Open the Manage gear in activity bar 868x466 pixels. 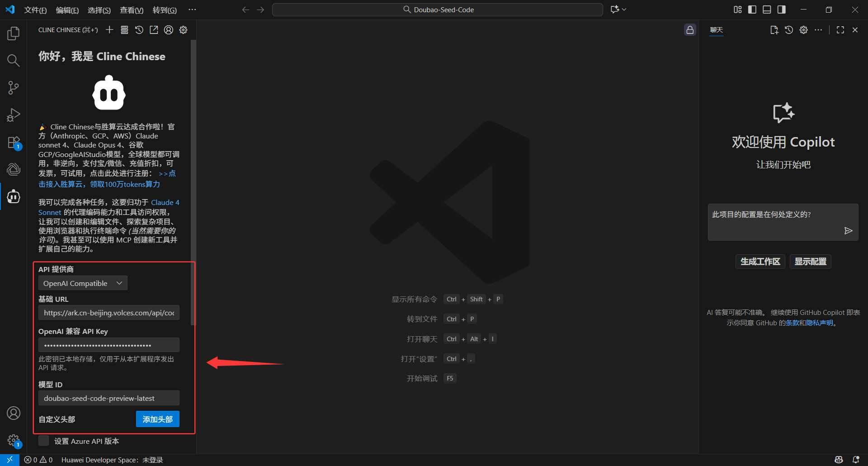coord(14,440)
